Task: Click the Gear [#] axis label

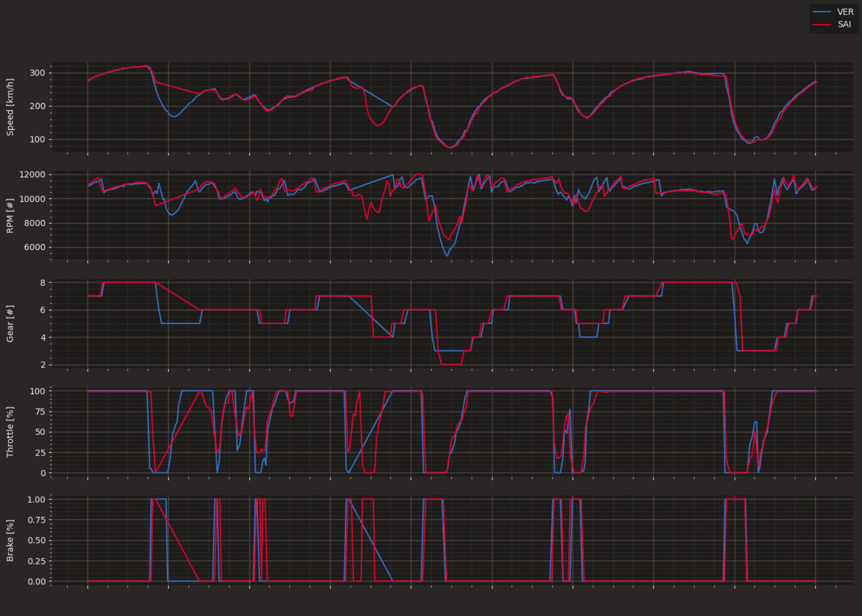Action: pyautogui.click(x=10, y=323)
